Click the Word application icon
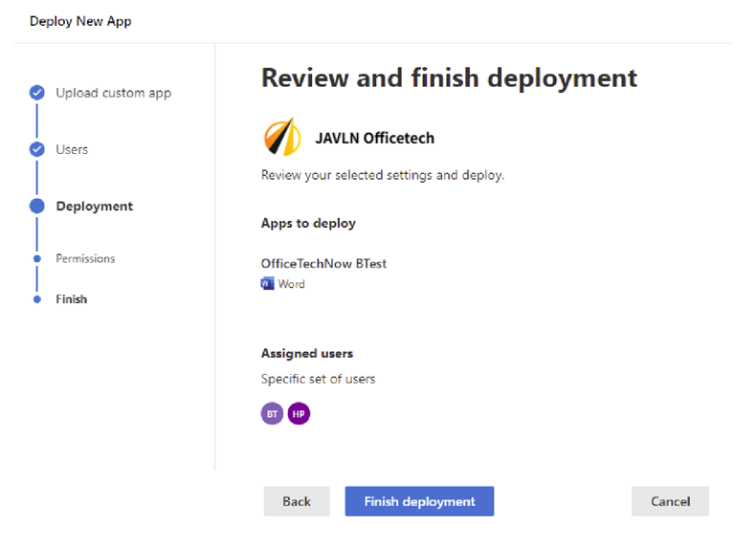 click(267, 283)
